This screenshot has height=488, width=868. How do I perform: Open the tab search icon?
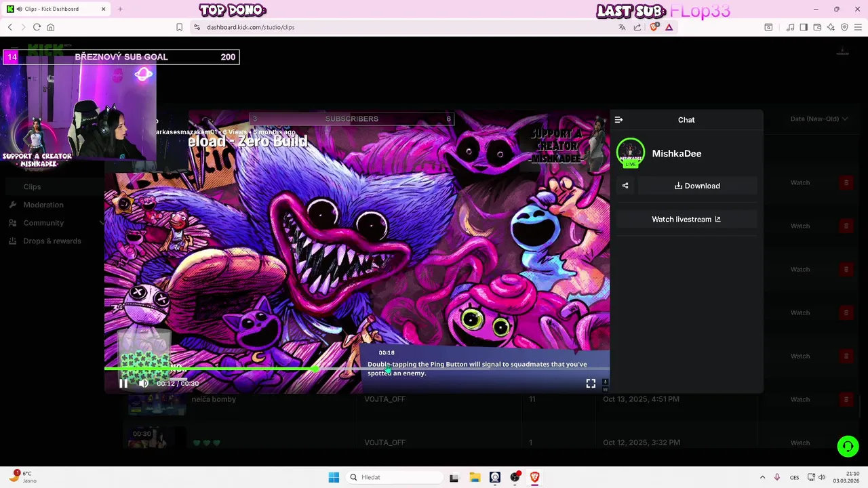point(768,27)
